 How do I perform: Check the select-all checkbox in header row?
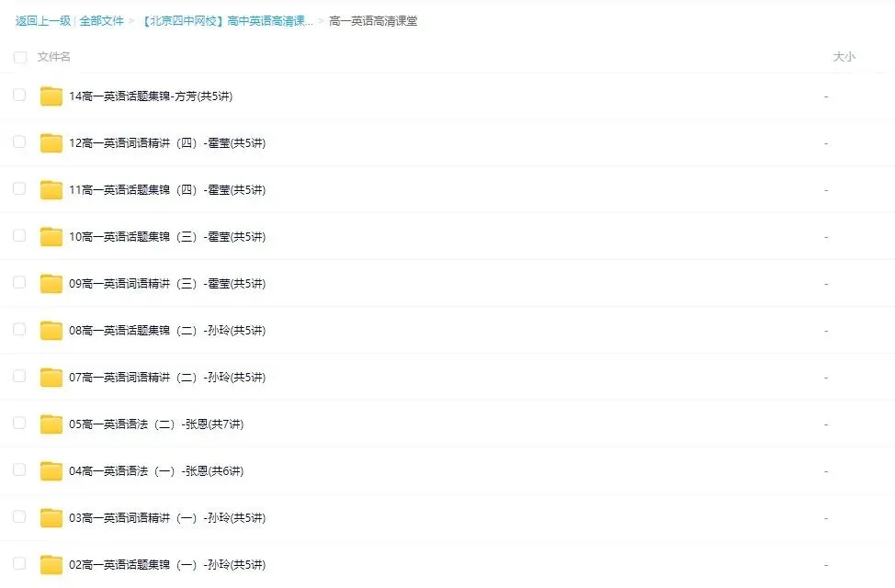pyautogui.click(x=19, y=56)
